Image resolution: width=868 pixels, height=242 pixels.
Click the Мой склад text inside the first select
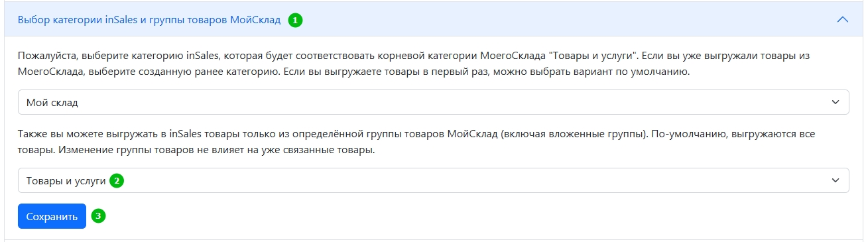click(x=52, y=103)
